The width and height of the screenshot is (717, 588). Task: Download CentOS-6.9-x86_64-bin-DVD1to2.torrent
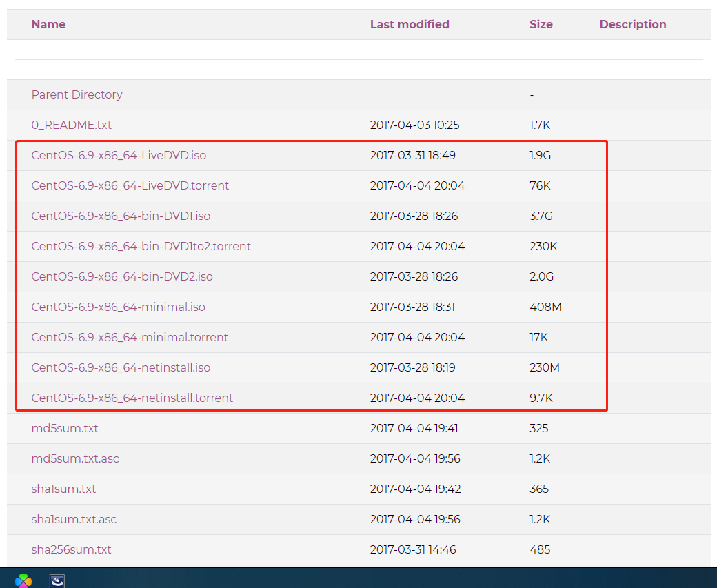point(141,247)
